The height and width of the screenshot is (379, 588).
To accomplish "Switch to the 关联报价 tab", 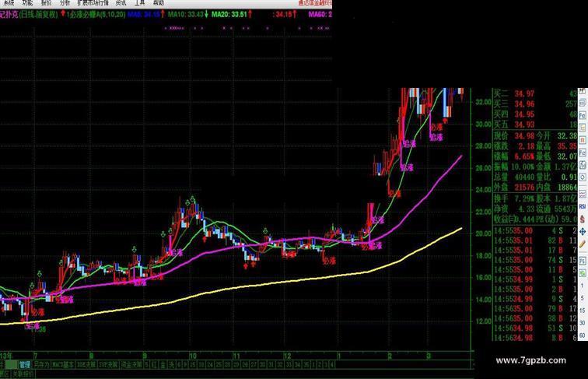I will click(23, 374).
